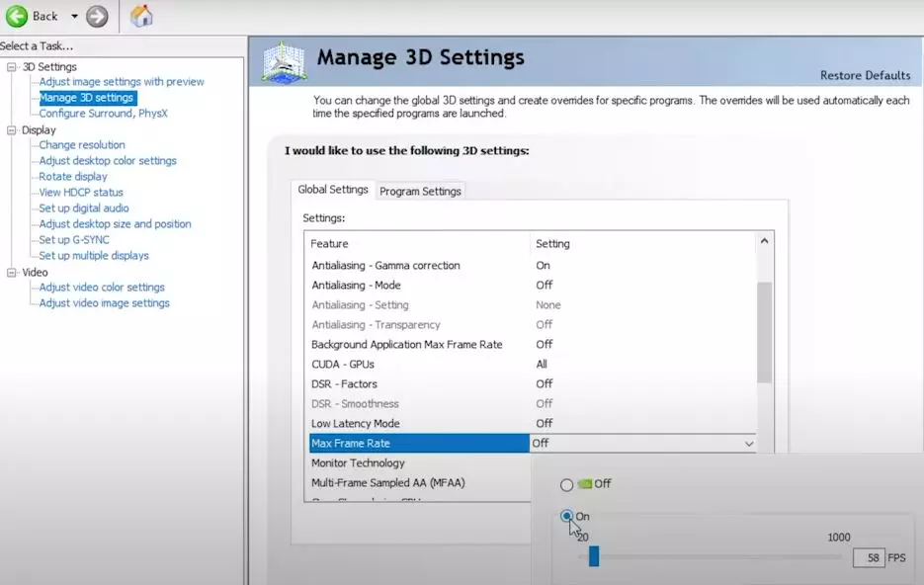Open the Max Frame Rate value dropdown
This screenshot has height=585, width=924.
point(749,444)
